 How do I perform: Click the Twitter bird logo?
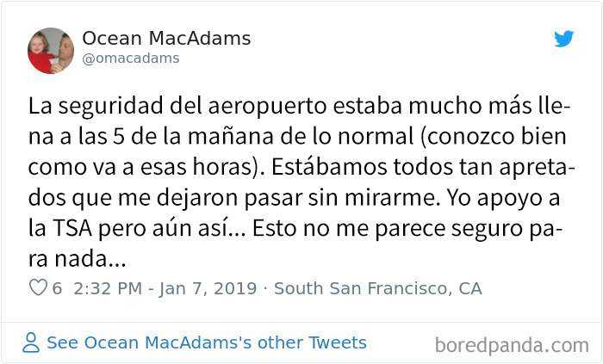564,39
